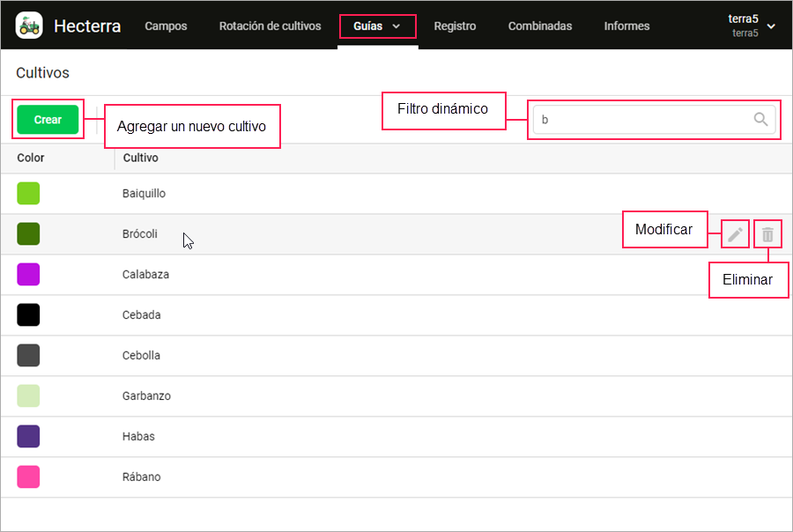
Task: Open the terra5 user account menu
Action: coord(752,26)
